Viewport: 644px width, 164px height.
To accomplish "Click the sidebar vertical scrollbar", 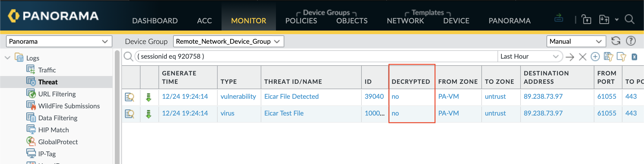I will tap(117, 107).
